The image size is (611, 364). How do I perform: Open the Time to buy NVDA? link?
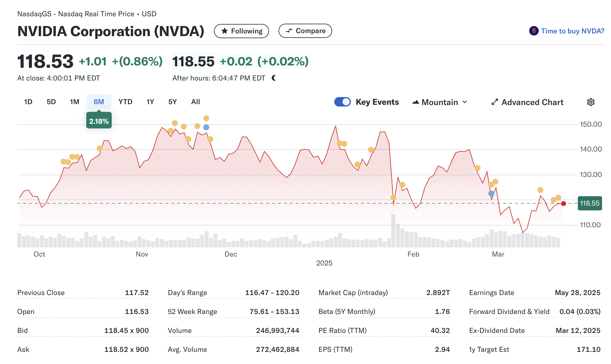click(x=572, y=31)
